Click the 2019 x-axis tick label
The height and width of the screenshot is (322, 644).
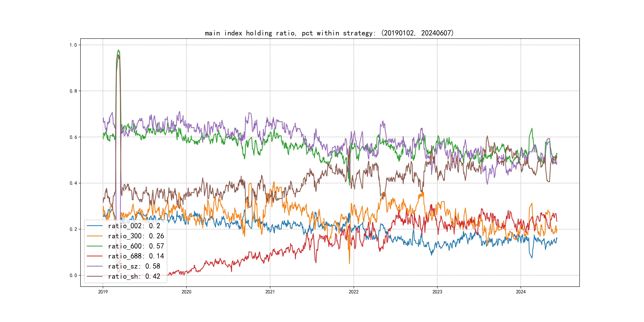click(x=103, y=292)
